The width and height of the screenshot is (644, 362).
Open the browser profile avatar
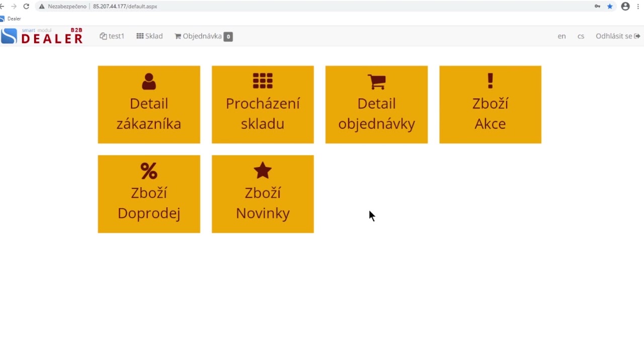click(x=625, y=7)
